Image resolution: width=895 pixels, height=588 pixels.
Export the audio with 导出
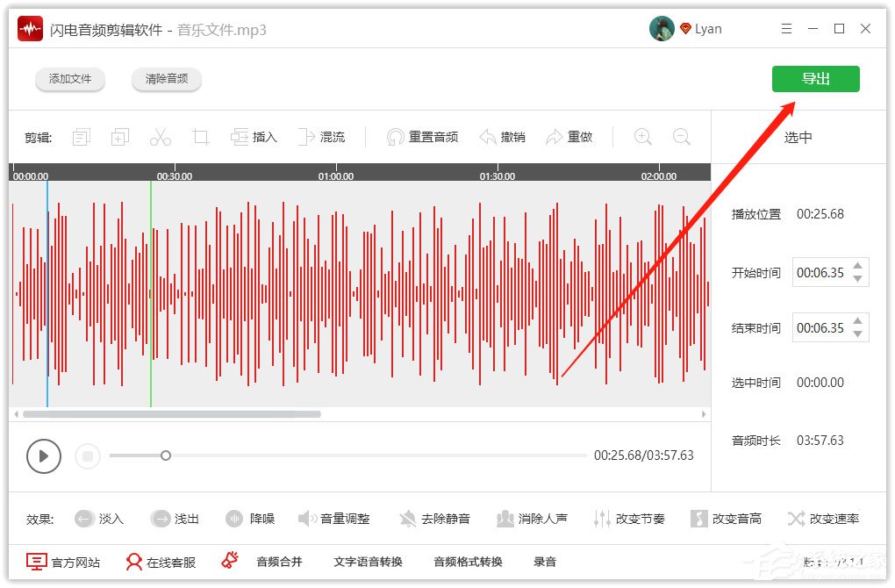(815, 78)
